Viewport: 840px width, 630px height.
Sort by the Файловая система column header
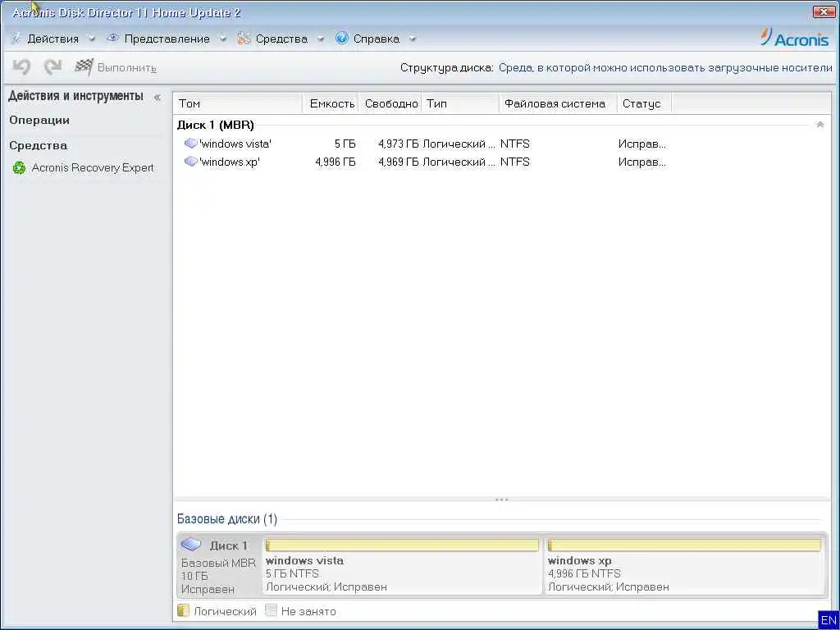[x=558, y=103]
